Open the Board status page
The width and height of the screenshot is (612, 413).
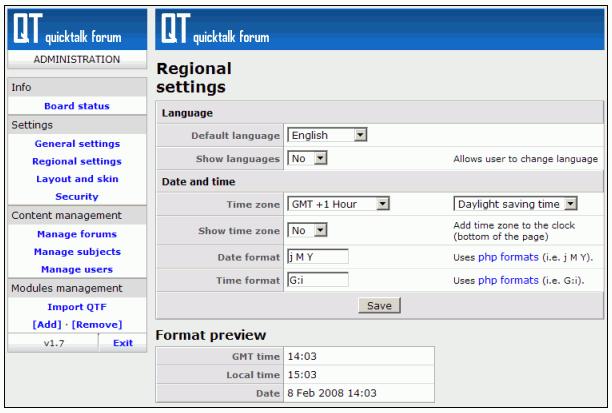tap(77, 106)
